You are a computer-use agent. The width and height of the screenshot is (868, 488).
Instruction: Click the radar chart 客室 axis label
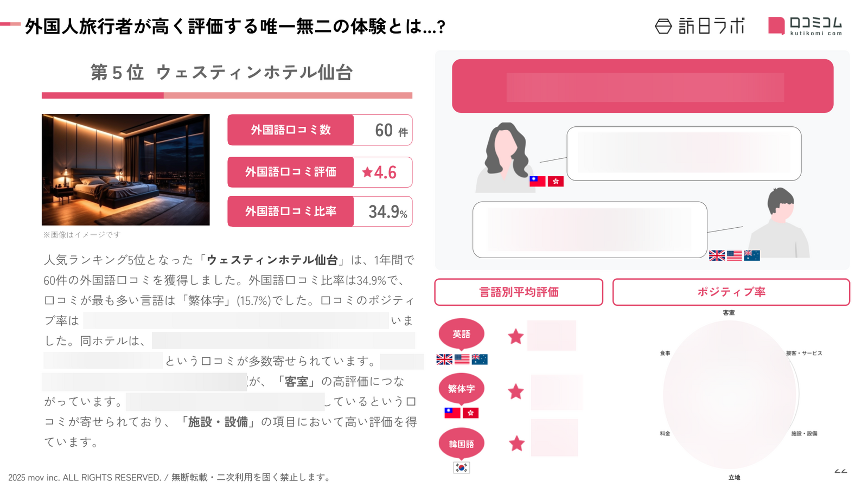point(729,313)
